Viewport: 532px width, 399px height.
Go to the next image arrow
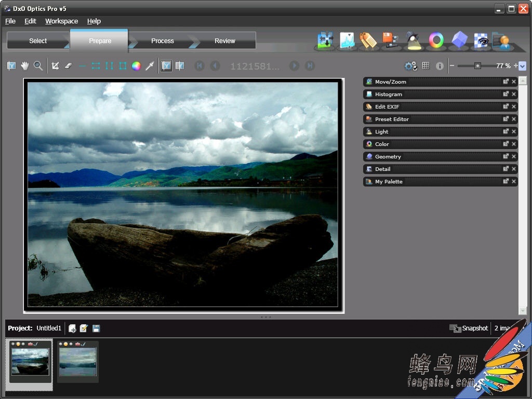coord(294,66)
